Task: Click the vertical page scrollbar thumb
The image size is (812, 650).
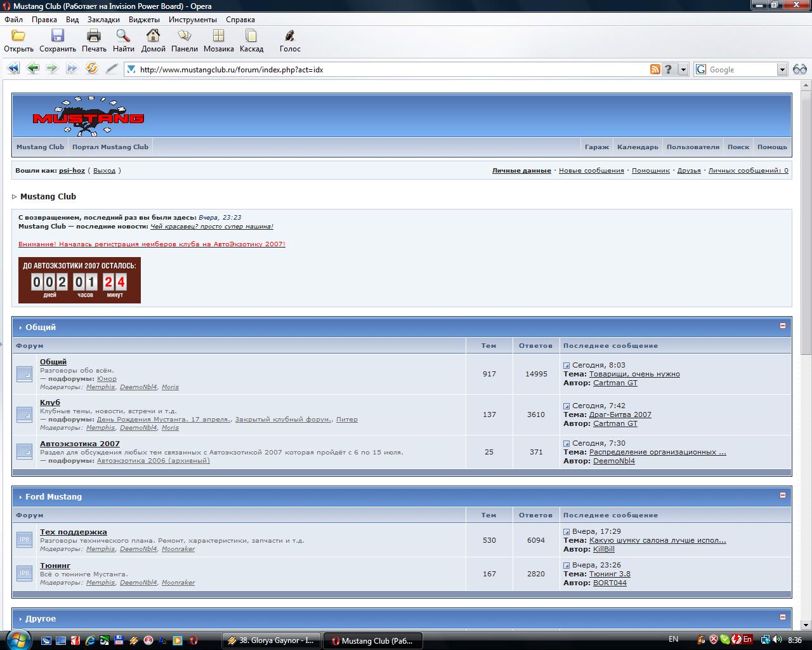Action: pos(806,222)
